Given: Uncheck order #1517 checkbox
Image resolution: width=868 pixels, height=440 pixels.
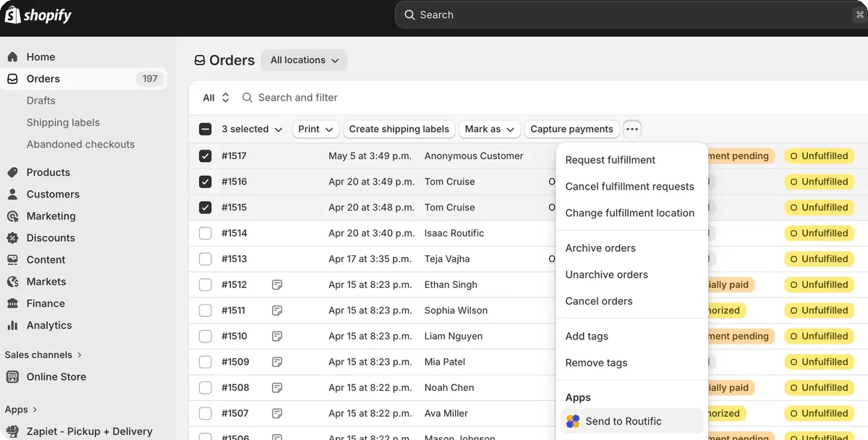Looking at the screenshot, I should click(x=205, y=156).
